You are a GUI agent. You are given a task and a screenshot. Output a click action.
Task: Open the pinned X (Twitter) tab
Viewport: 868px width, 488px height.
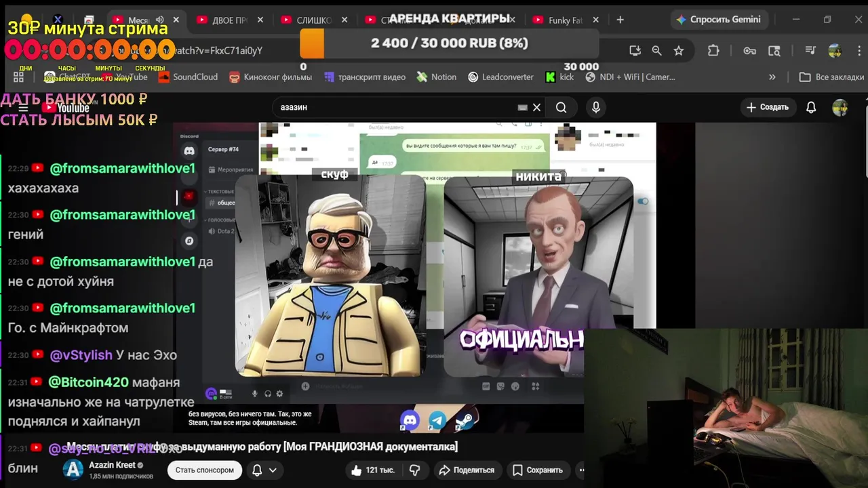(58, 20)
